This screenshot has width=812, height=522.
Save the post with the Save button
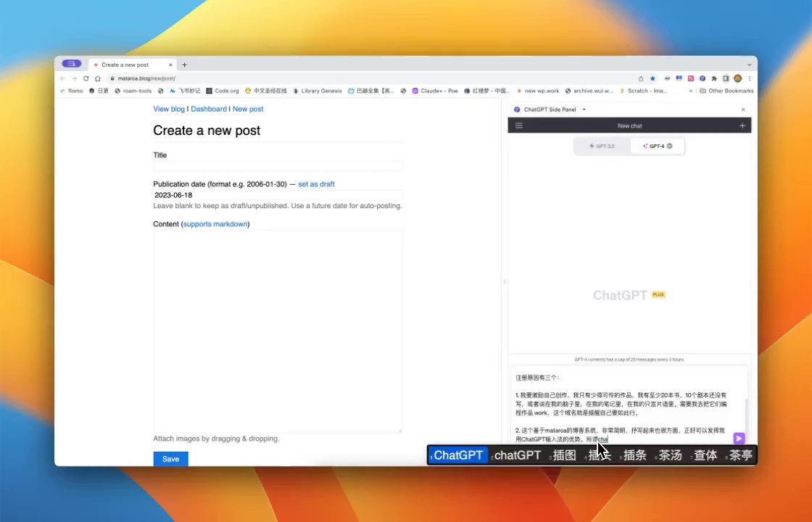(171, 459)
